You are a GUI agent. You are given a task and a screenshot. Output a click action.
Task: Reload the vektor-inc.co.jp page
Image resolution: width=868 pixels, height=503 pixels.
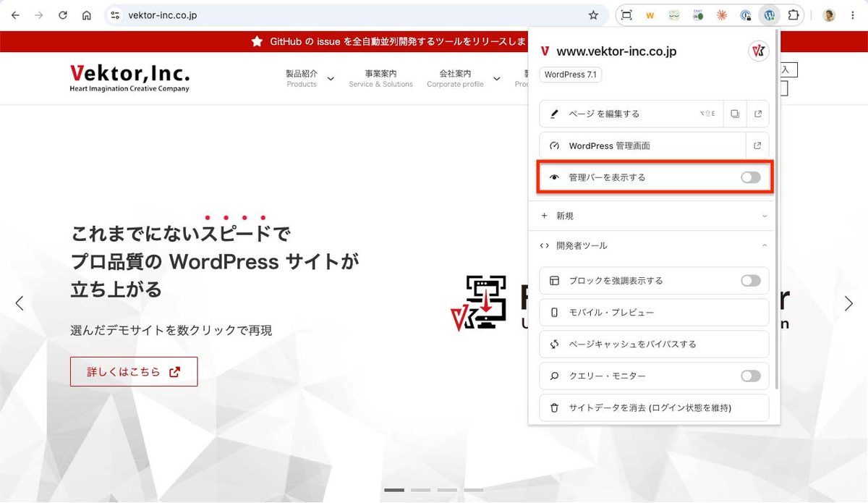pyautogui.click(x=63, y=15)
